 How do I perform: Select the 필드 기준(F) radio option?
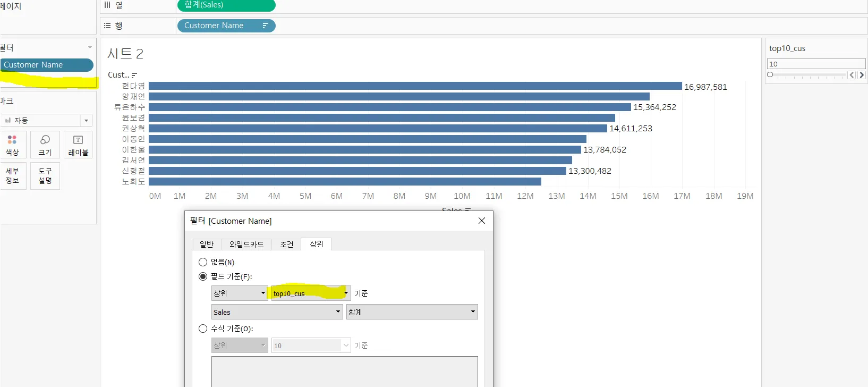[203, 276]
